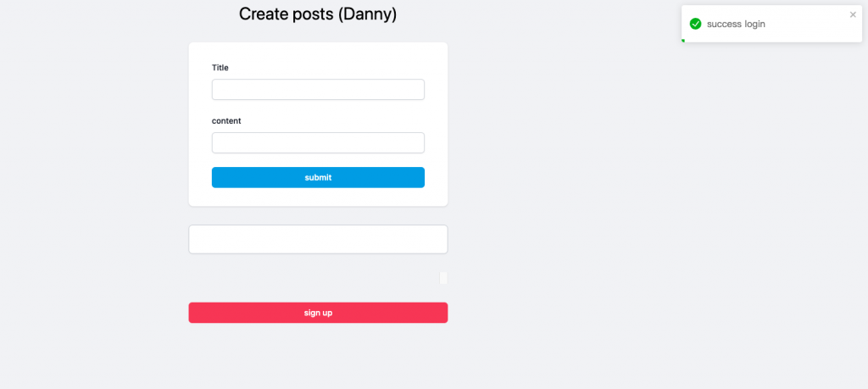Click the green checkmark success icon
The width and height of the screenshot is (868, 389).
tap(695, 24)
